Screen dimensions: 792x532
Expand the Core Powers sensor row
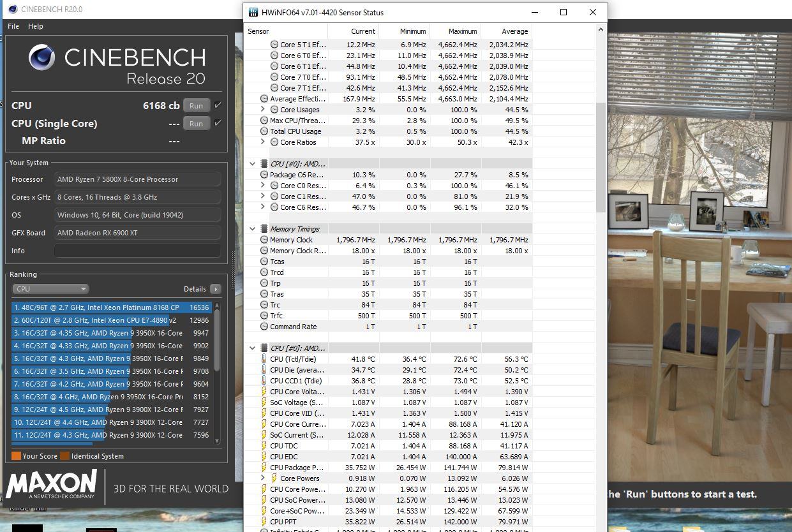(262, 478)
